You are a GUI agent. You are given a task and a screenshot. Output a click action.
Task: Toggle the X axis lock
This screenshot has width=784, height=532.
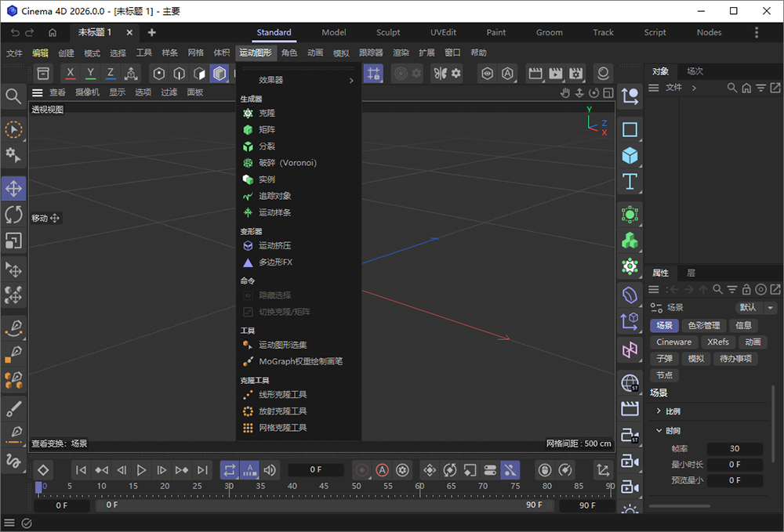point(71,73)
